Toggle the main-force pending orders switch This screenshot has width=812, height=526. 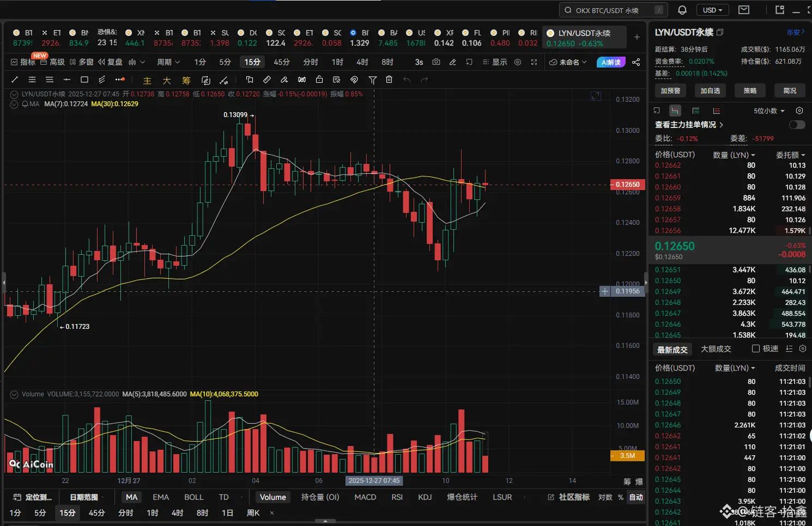pos(797,125)
